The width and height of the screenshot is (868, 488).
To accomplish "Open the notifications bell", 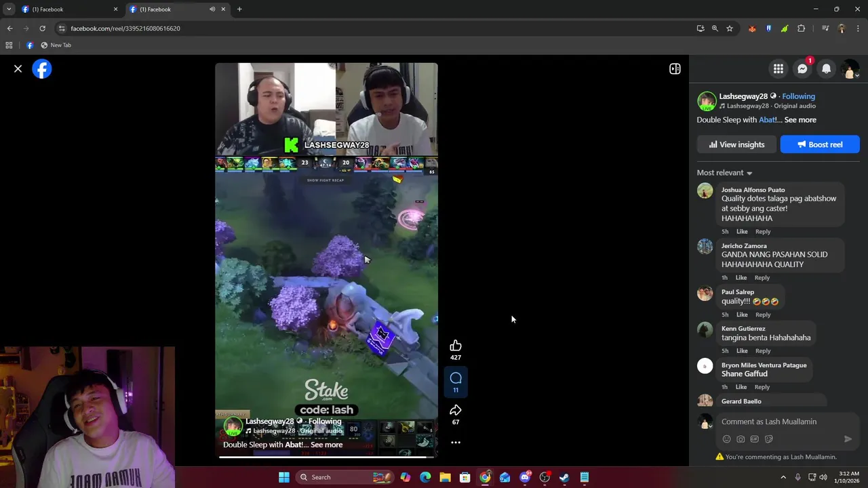I will tap(826, 68).
